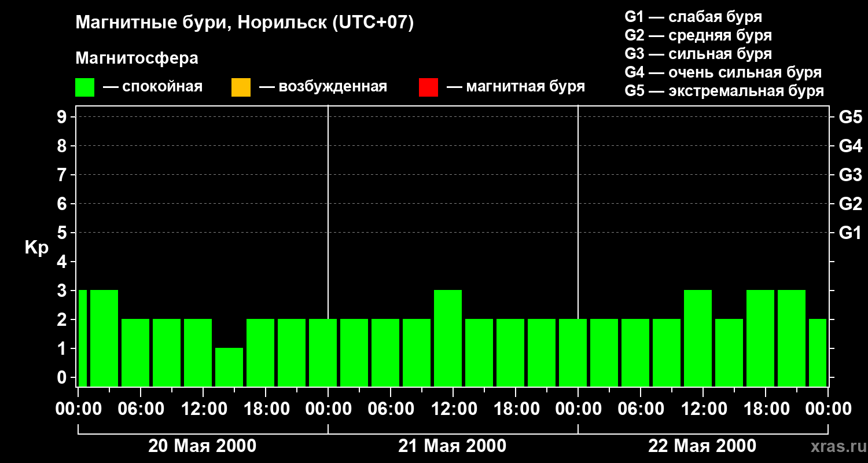868x463 pixels.
Task: Click the date label «22 Мая 2000»
Action: click(703, 446)
